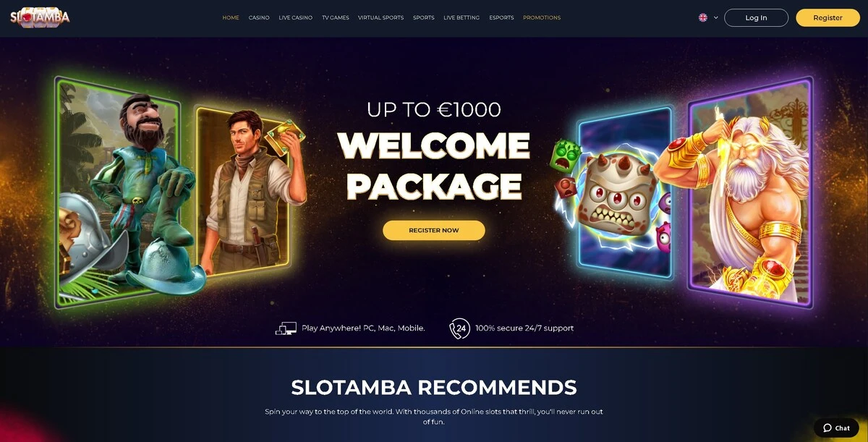This screenshot has width=868, height=442.
Task: Click the devices Play Anywhere icon
Action: (x=286, y=328)
